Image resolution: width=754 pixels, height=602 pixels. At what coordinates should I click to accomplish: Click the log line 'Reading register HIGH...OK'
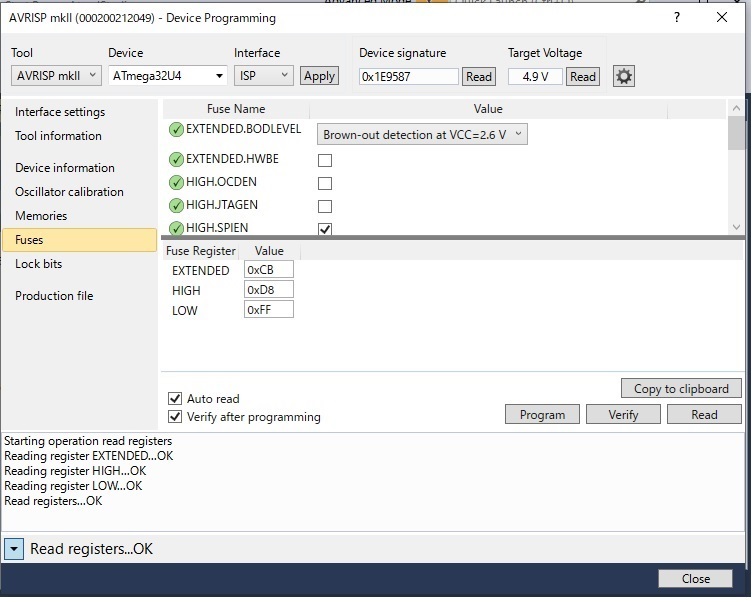[75, 471]
